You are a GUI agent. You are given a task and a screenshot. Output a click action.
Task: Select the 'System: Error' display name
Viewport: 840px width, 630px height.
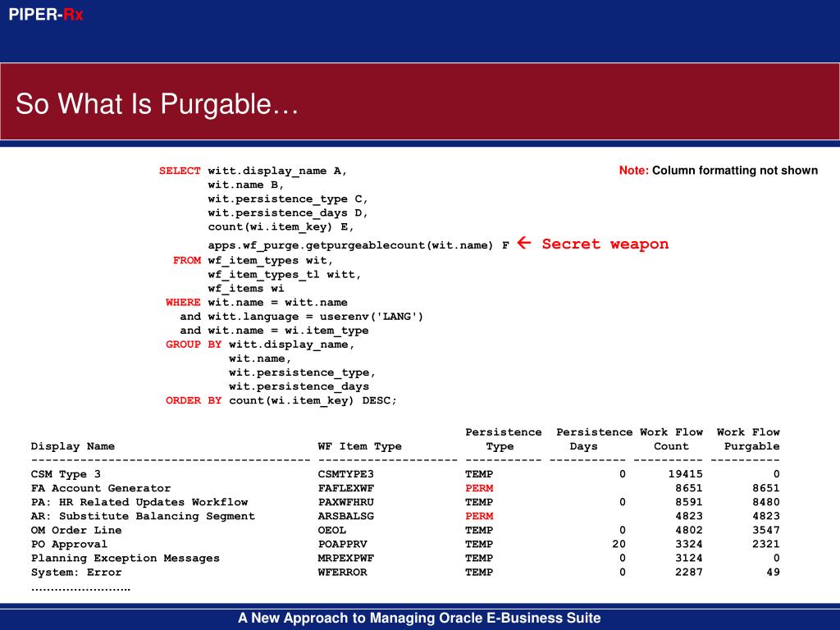tap(76, 572)
